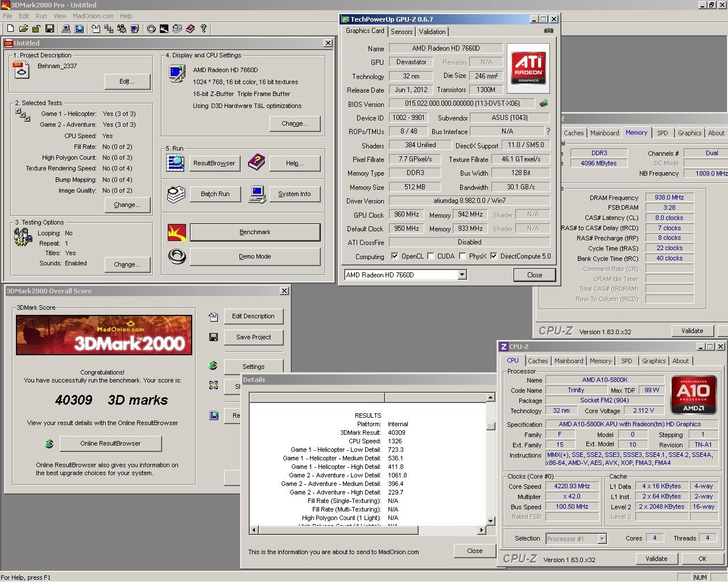Click Change... under Display and CPU Settings
The image size is (728, 582).
(295, 123)
